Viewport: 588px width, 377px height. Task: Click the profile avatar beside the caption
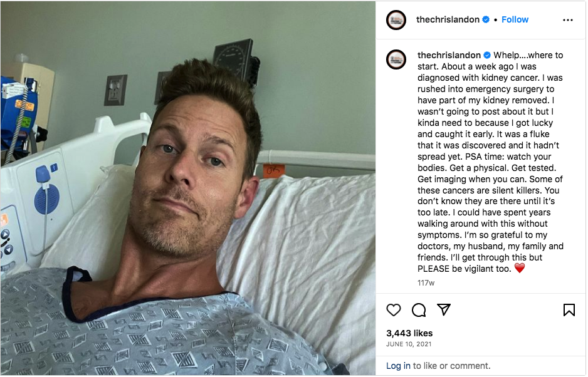pyautogui.click(x=396, y=59)
